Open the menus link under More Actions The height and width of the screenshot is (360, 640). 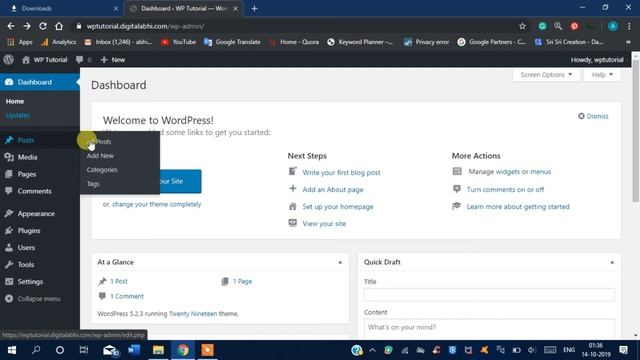[540, 172]
